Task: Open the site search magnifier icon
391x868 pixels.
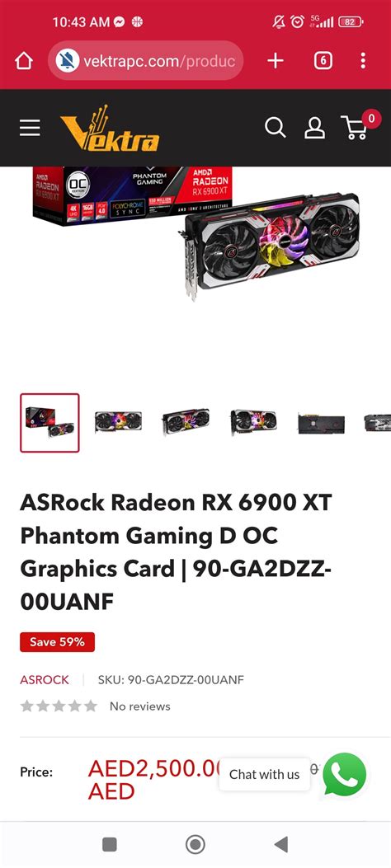Action: 276,127
